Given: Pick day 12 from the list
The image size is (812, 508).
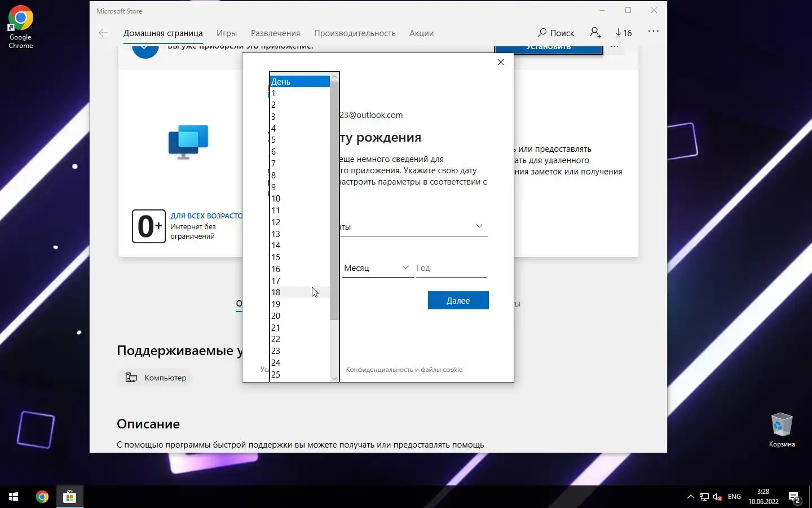Looking at the screenshot, I should (299, 222).
